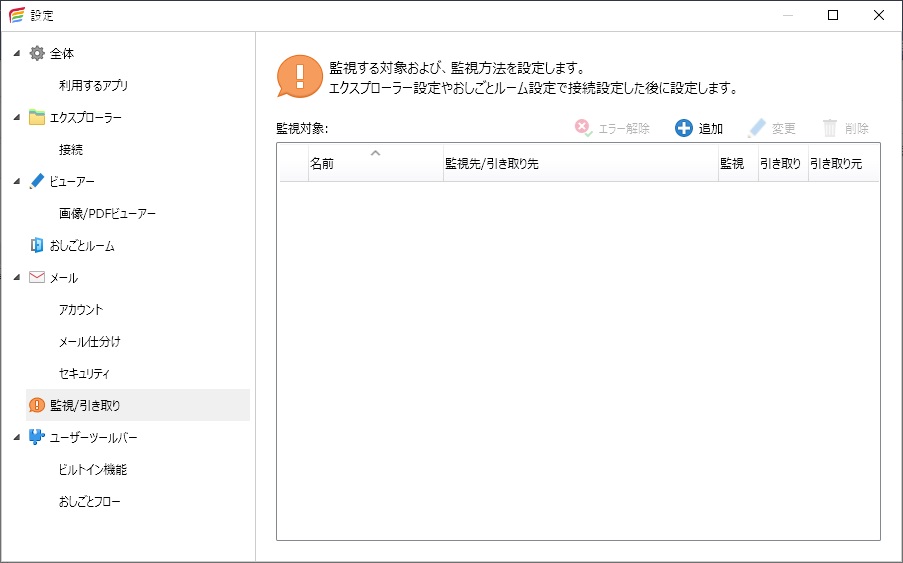Image resolution: width=903 pixels, height=563 pixels.
Task: Click the folder icon for エクスプローラー
Action: tap(37, 117)
